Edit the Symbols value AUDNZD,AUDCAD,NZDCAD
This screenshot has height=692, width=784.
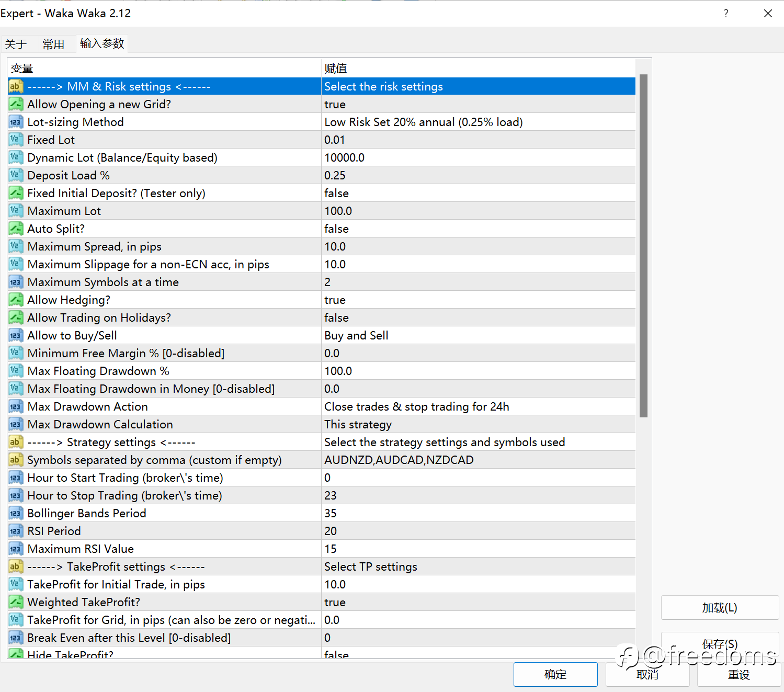pyautogui.click(x=479, y=460)
